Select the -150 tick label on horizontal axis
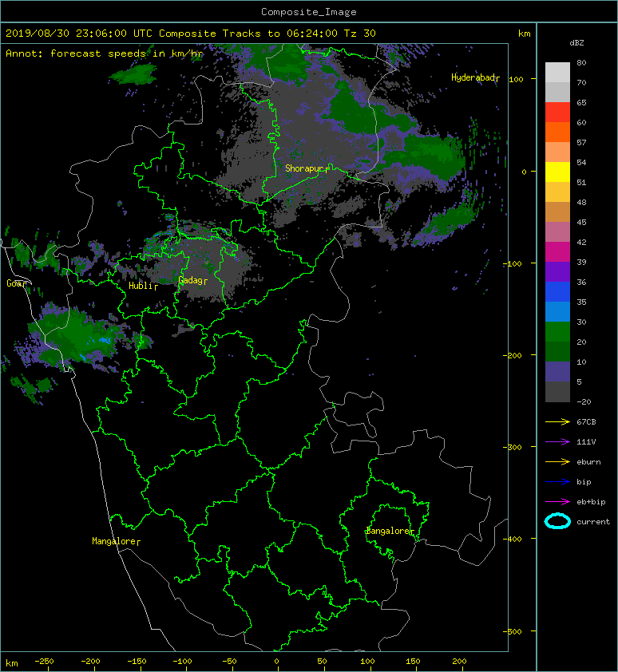The image size is (618, 672). [137, 662]
